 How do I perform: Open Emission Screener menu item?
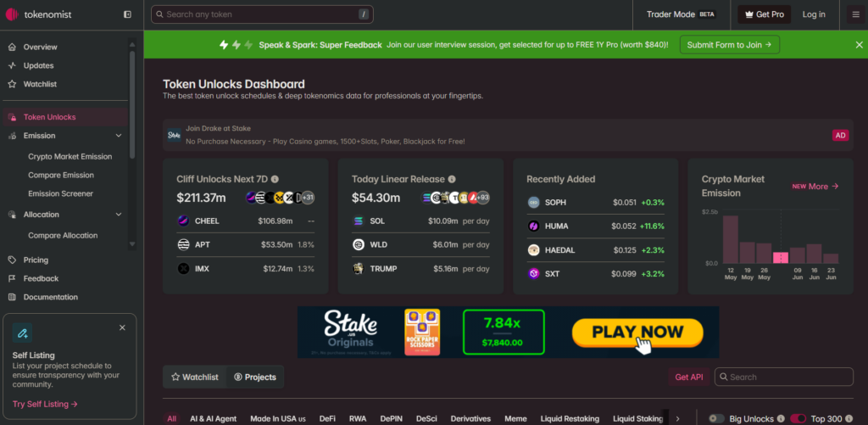(x=61, y=194)
